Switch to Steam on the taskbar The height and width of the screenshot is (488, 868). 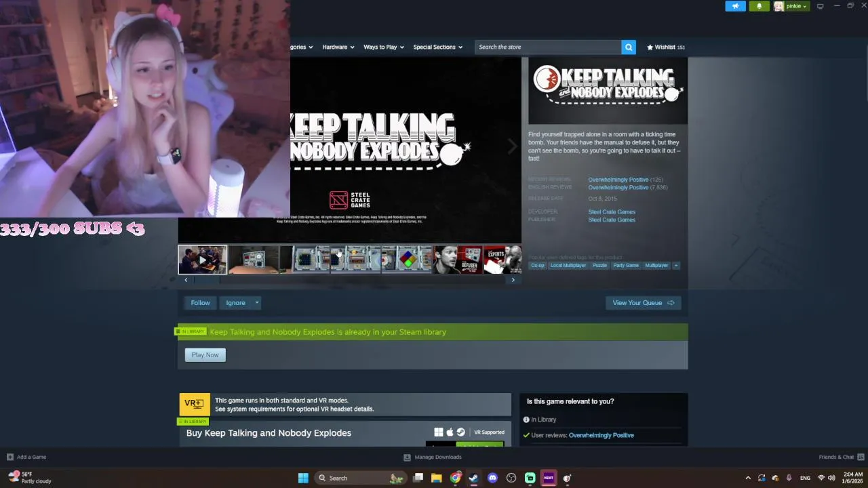473,478
